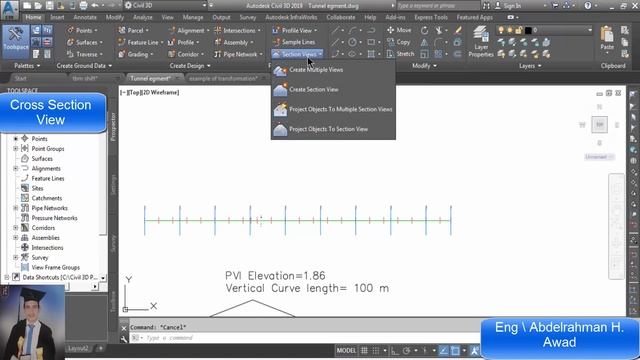The width and height of the screenshot is (640, 360).
Task: Click the Move tool
Action: pyautogui.click(x=399, y=30)
